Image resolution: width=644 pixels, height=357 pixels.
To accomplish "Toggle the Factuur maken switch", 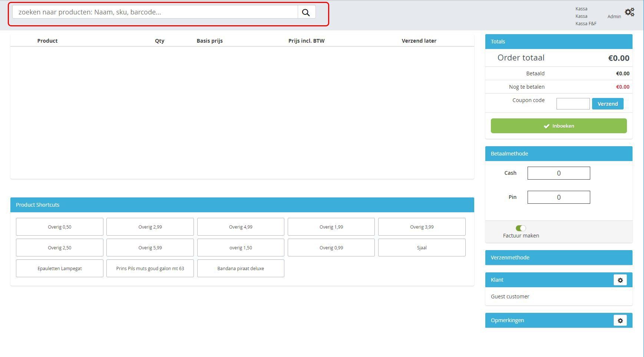I will tap(521, 228).
